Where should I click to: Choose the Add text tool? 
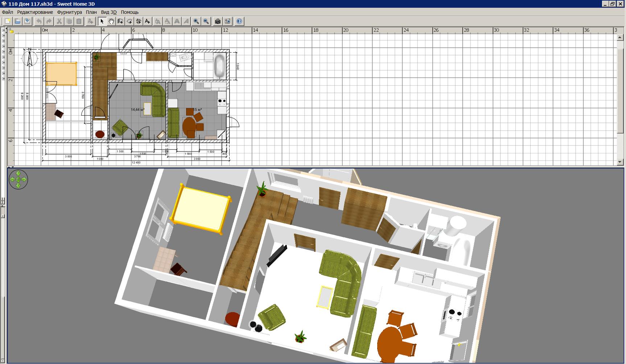pyautogui.click(x=147, y=21)
